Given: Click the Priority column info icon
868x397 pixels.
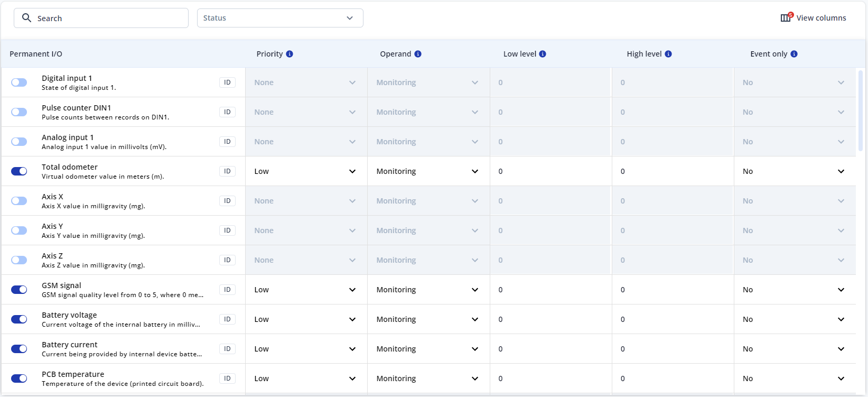Looking at the screenshot, I should coord(290,54).
